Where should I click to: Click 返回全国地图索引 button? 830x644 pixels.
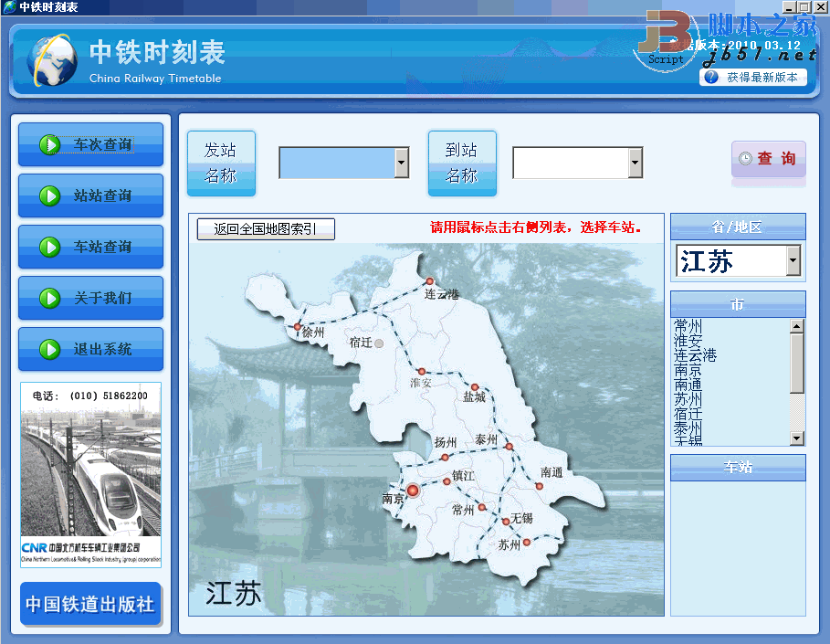coord(266,228)
